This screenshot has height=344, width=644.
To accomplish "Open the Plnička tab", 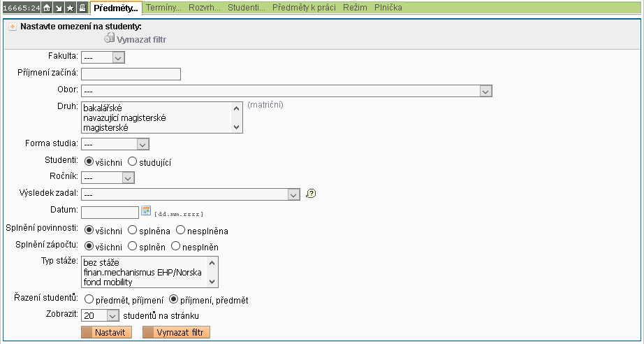I will click(388, 8).
